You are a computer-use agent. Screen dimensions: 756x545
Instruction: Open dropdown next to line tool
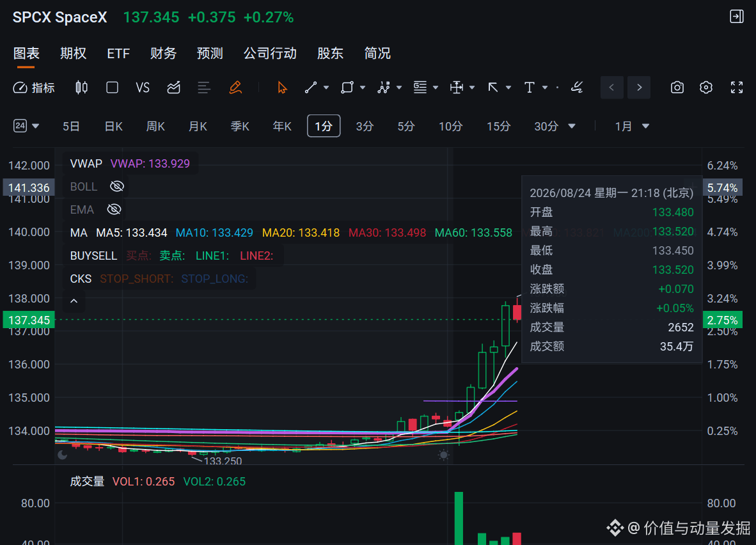[x=326, y=88]
